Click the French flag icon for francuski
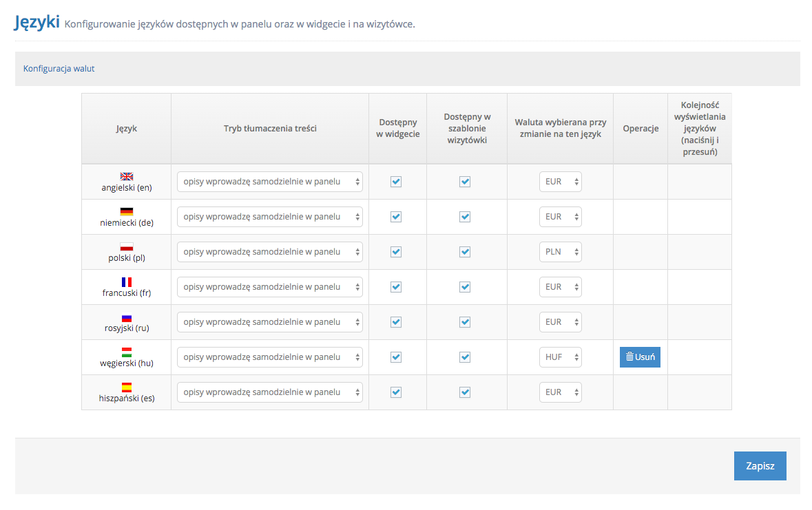The height and width of the screenshot is (510, 812). 126,281
